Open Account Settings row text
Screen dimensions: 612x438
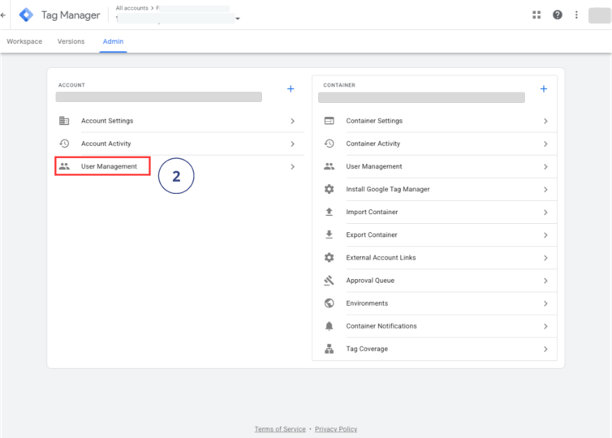click(107, 121)
